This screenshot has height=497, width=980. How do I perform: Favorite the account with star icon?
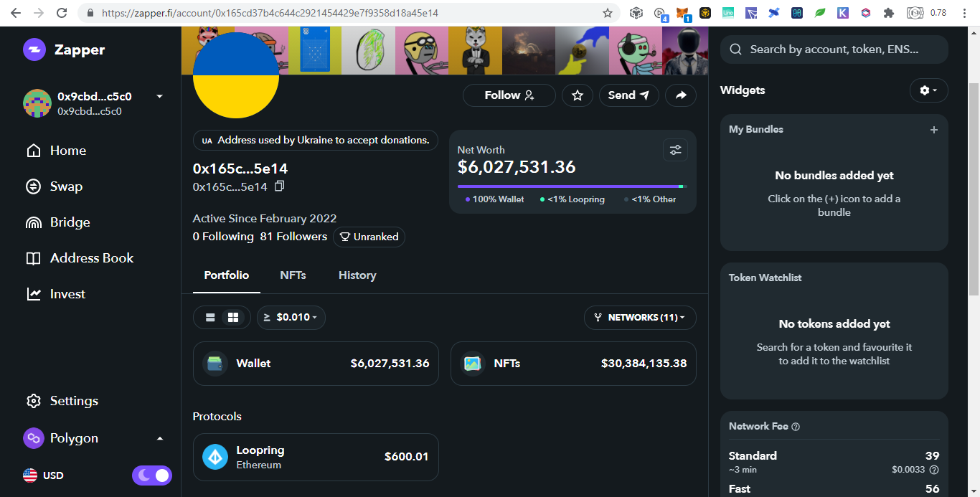578,95
